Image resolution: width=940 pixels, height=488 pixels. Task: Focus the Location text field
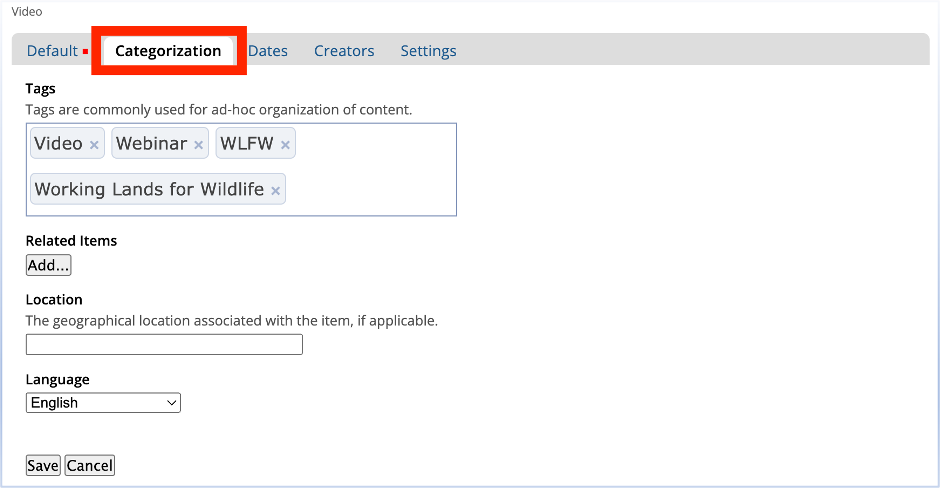164,345
